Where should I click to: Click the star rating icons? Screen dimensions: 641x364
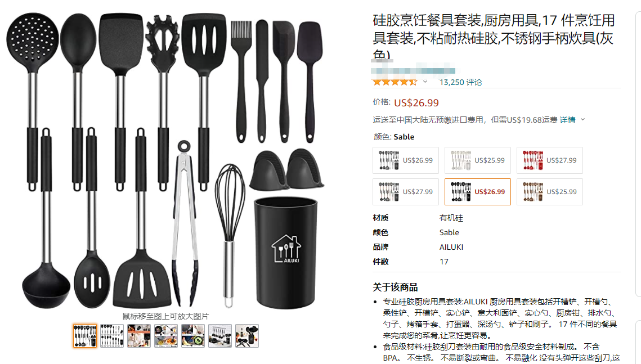(x=395, y=82)
